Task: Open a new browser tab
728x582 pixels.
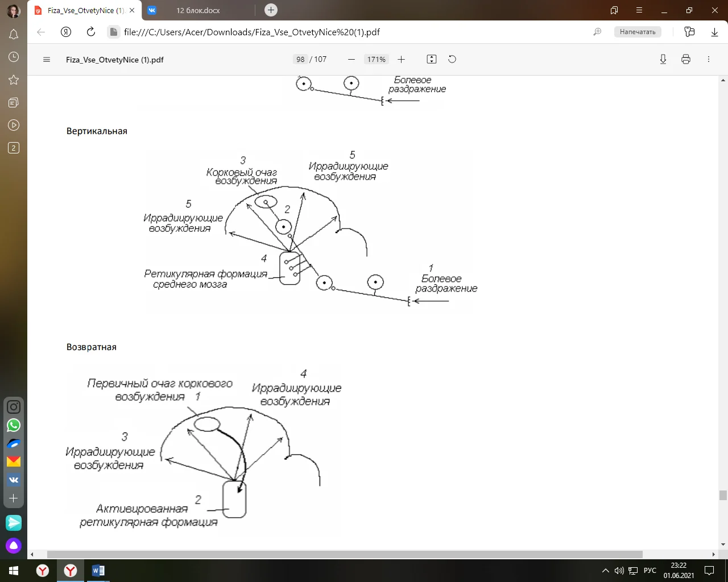Action: click(271, 10)
